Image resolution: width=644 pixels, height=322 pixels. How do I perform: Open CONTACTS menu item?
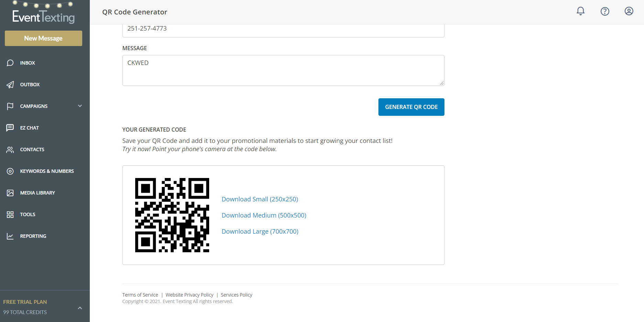(x=32, y=149)
